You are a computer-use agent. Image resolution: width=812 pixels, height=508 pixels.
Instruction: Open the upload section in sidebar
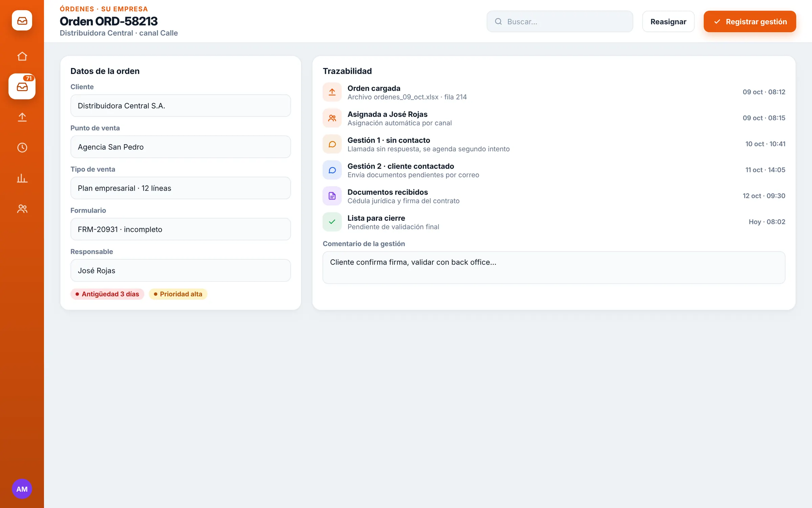(22, 117)
